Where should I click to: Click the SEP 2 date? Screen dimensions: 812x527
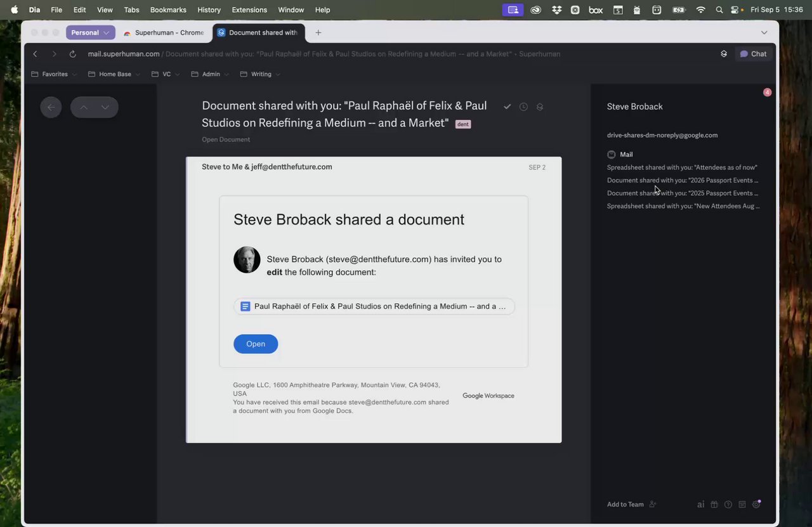pyautogui.click(x=537, y=167)
